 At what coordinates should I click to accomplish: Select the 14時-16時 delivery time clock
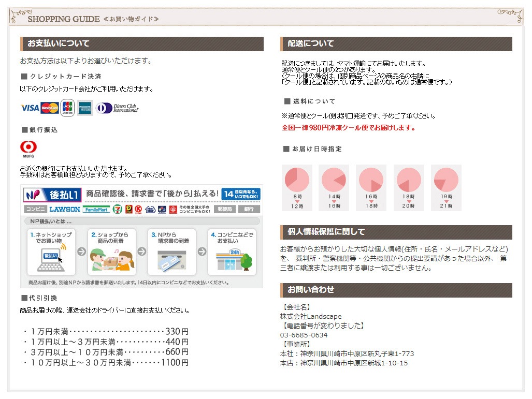pyautogui.click(x=334, y=187)
